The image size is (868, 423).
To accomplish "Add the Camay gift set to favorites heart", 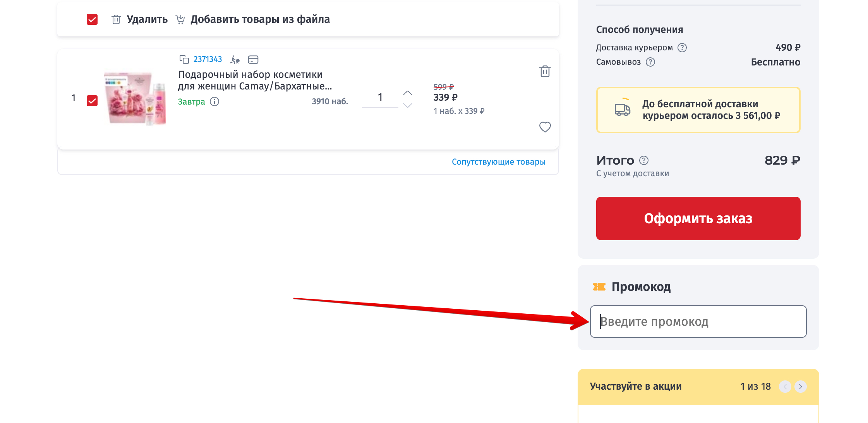I will (x=545, y=127).
